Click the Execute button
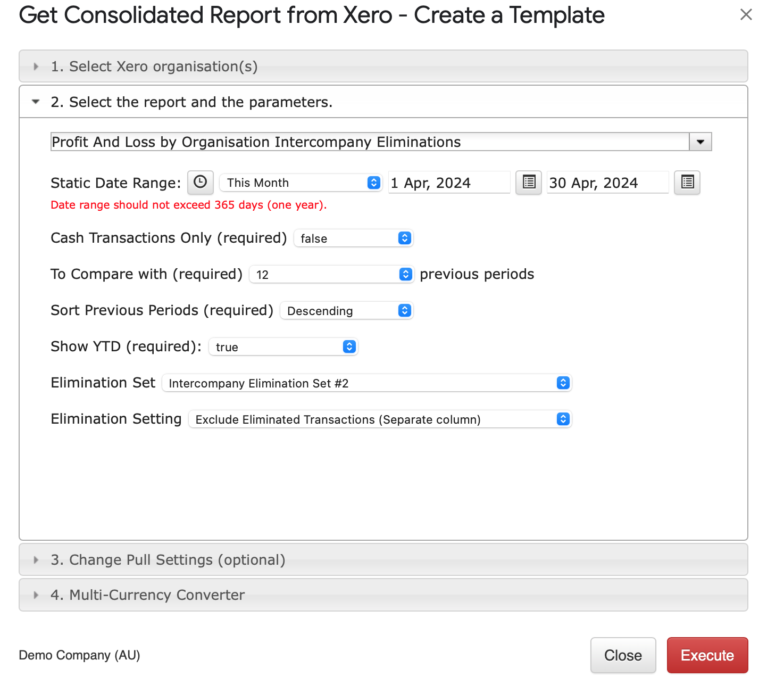This screenshot has width=784, height=693. point(707,655)
